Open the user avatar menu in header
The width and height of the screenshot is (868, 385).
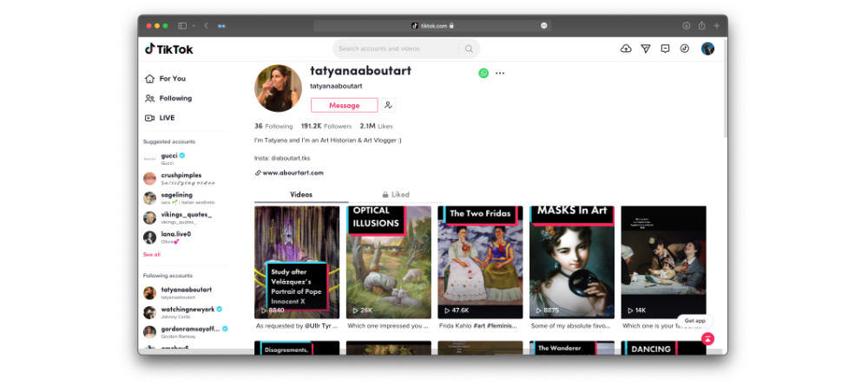coord(707,49)
